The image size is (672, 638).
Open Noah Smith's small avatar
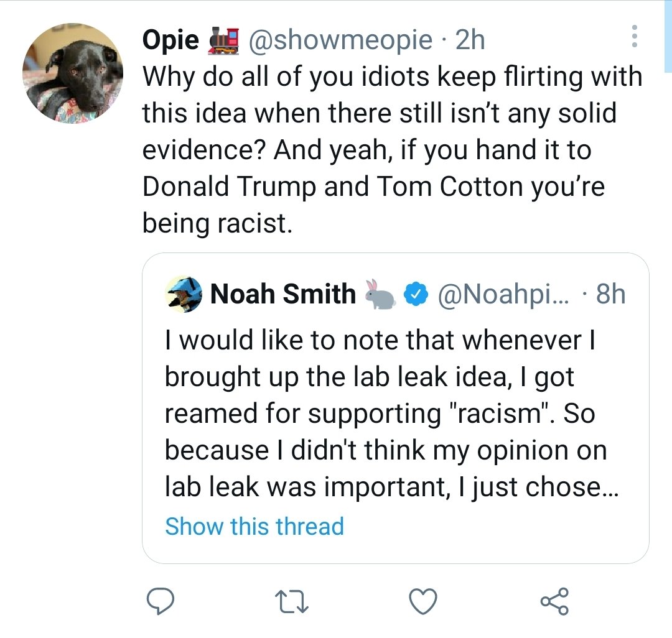coord(185,294)
